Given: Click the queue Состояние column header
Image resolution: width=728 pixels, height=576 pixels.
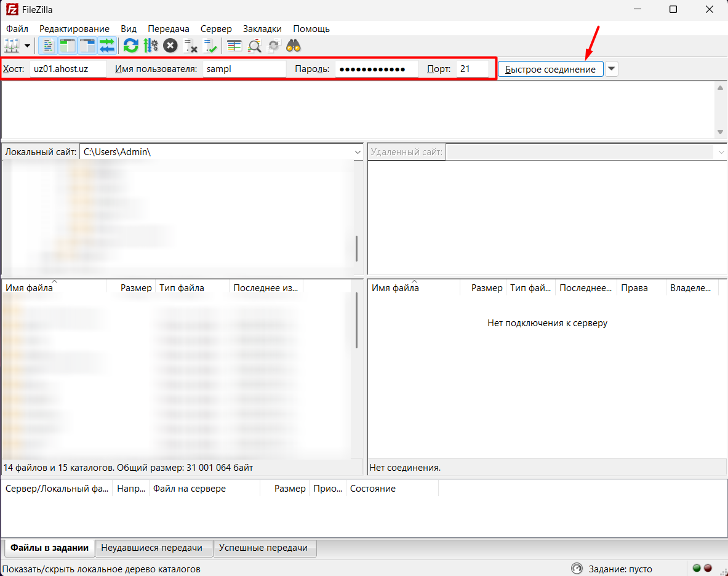Looking at the screenshot, I should tap(393, 488).
